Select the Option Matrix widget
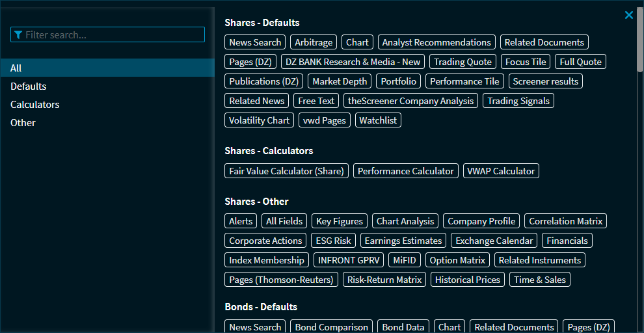This screenshot has width=644, height=333. pos(457,260)
